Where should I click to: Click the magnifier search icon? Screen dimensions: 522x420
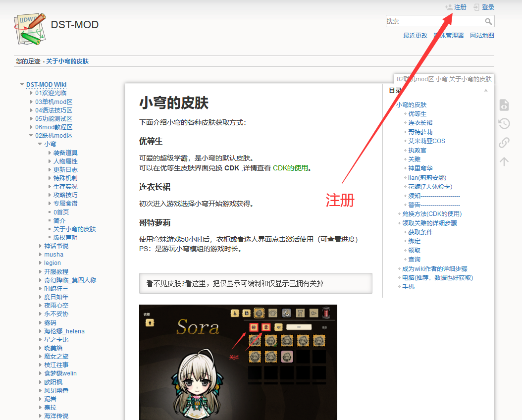tap(488, 21)
